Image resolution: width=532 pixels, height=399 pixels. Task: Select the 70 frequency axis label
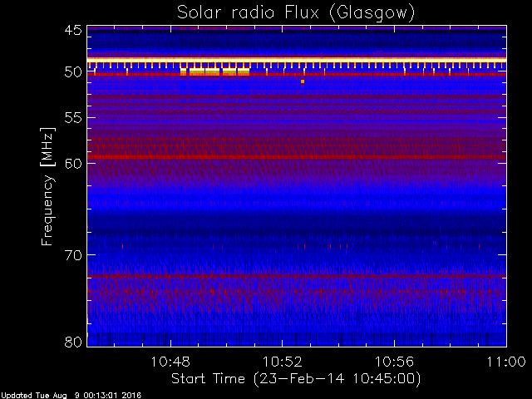coord(73,255)
